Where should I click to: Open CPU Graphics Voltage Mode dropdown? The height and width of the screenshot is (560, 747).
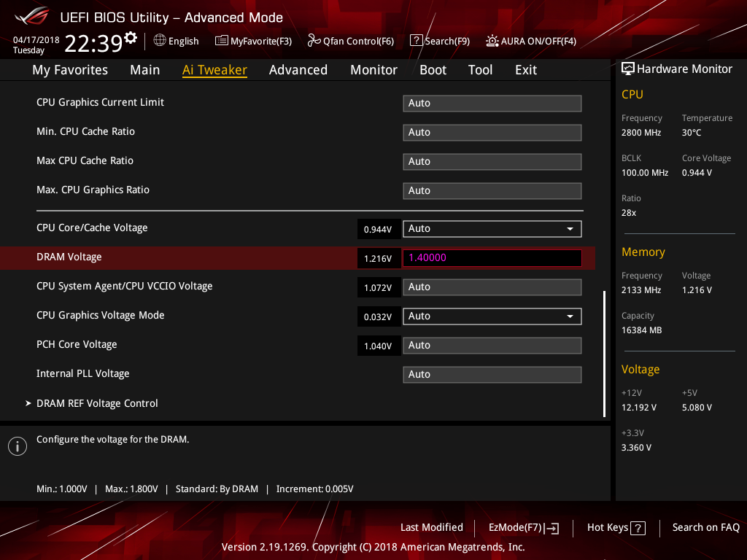click(492, 316)
